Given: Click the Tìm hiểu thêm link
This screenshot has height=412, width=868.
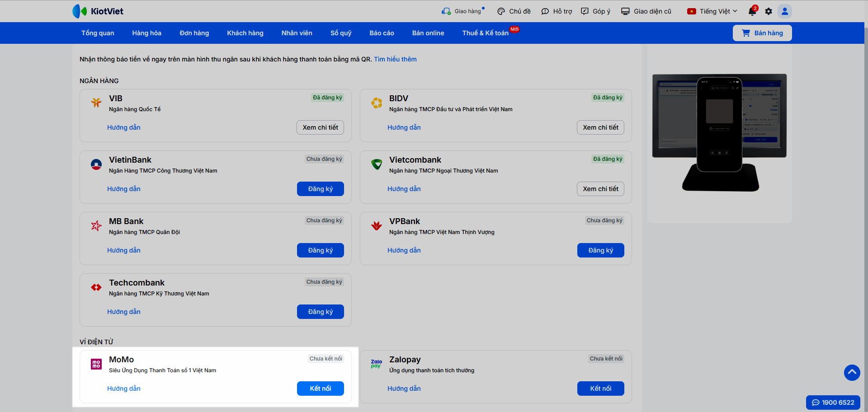Looking at the screenshot, I should pyautogui.click(x=395, y=59).
